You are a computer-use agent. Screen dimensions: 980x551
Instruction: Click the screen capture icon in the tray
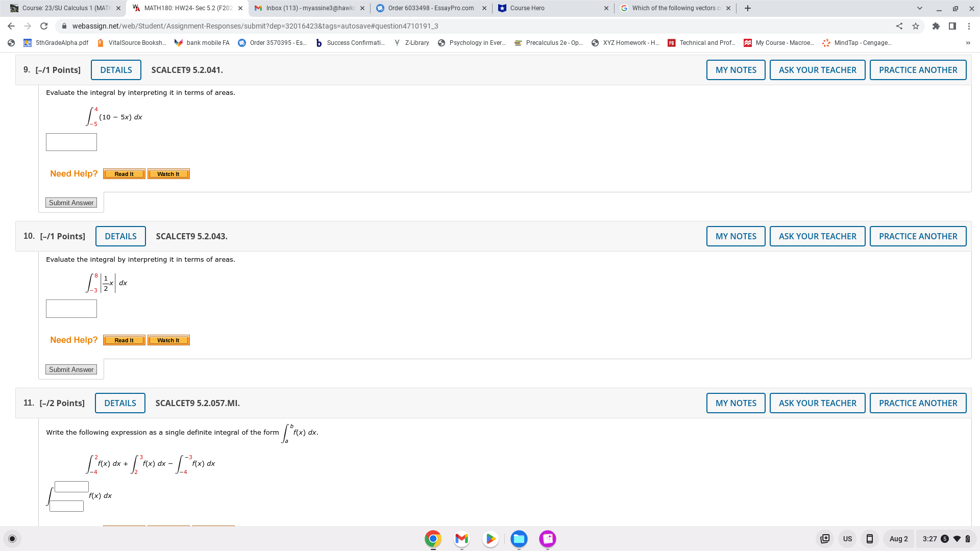tap(825, 539)
